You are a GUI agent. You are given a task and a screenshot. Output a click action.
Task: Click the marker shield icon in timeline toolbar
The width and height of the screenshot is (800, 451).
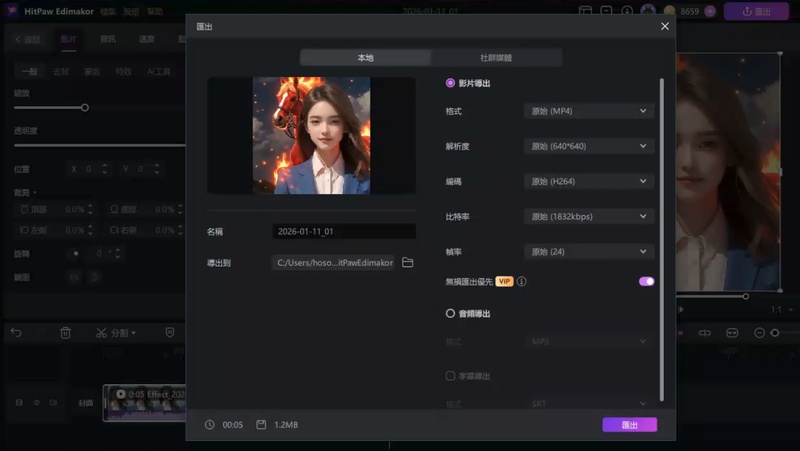(x=170, y=333)
